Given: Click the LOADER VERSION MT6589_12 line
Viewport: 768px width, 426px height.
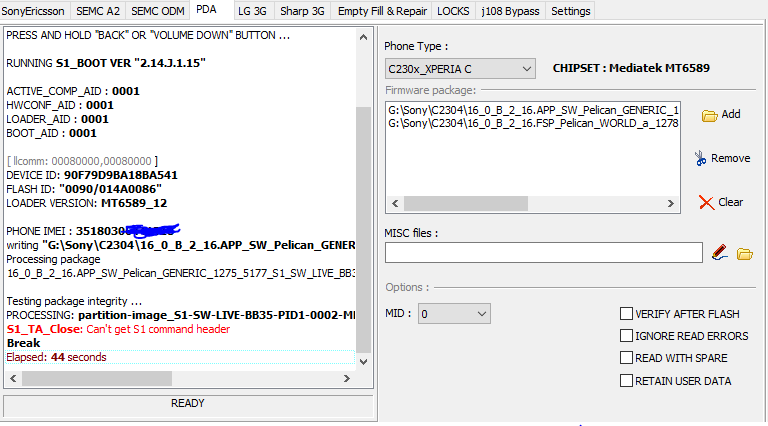Looking at the screenshot, I should [87, 203].
